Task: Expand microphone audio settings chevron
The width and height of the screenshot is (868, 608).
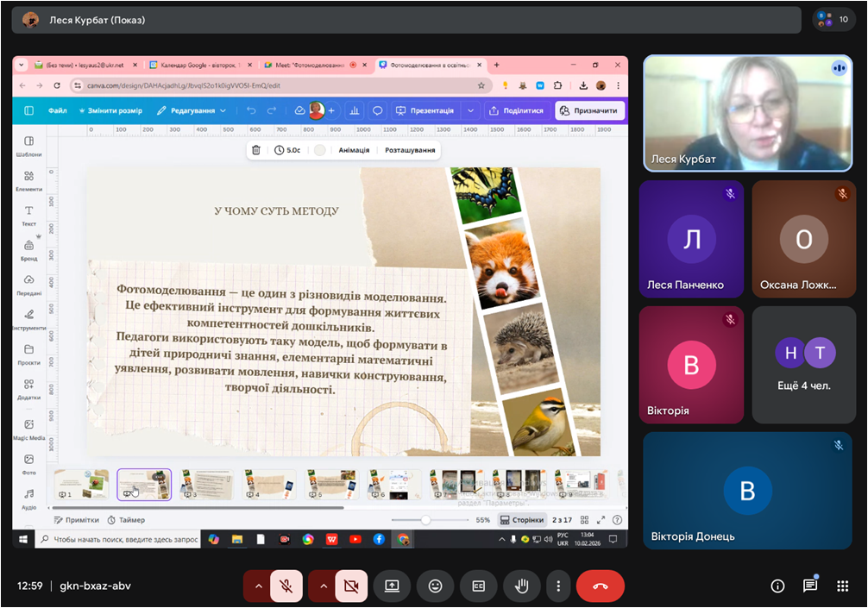Action: pos(257,586)
